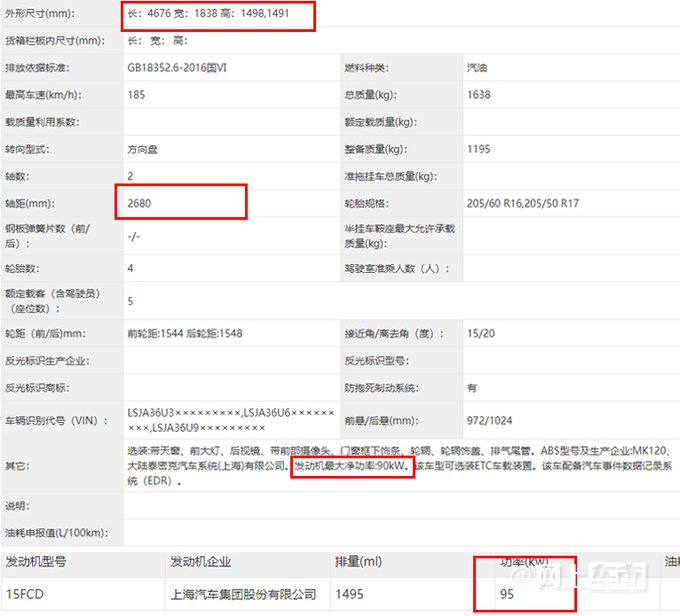This screenshot has height=616, width=680.
Task: Select total mass value 1638
Action: tap(479, 95)
